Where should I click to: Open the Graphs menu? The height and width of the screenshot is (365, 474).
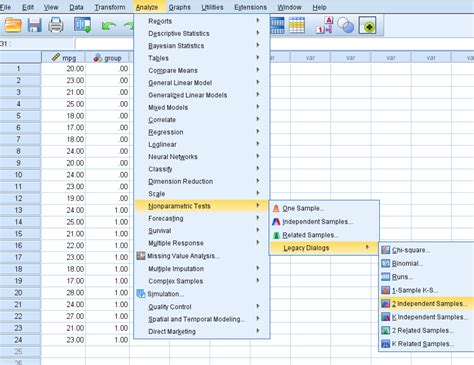coord(179,7)
